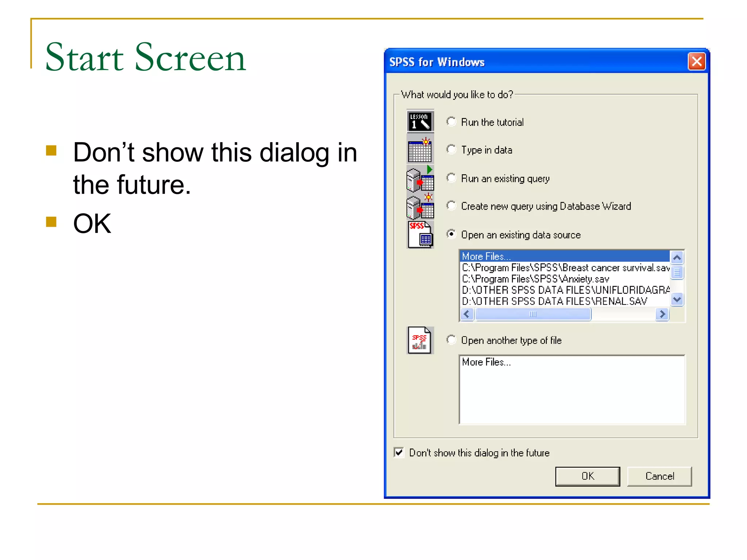
Task: Click the file list scroll left arrow
Action: (467, 314)
